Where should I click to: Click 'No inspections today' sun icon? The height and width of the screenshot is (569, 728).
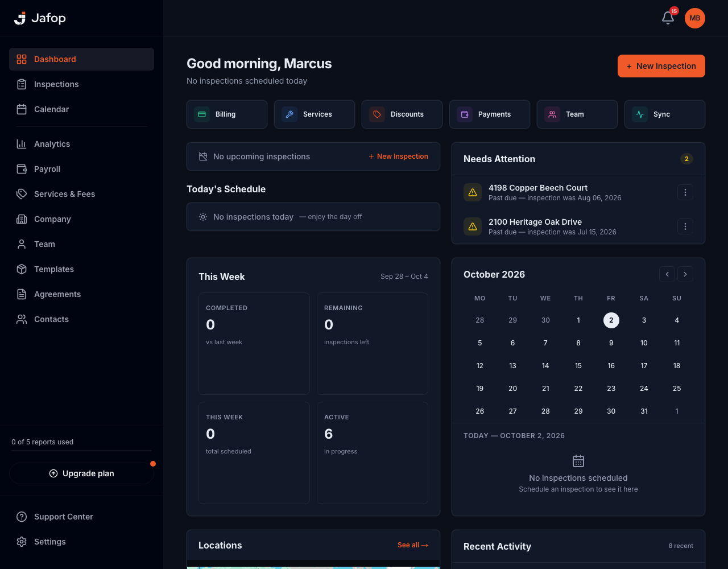click(x=203, y=217)
